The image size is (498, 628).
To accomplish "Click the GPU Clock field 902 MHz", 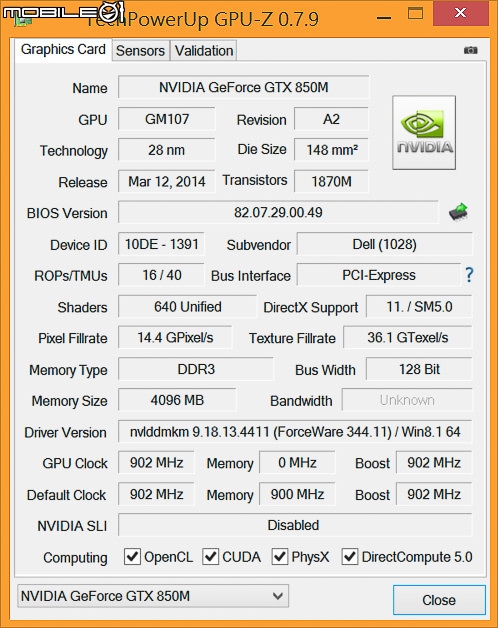I will (x=156, y=463).
